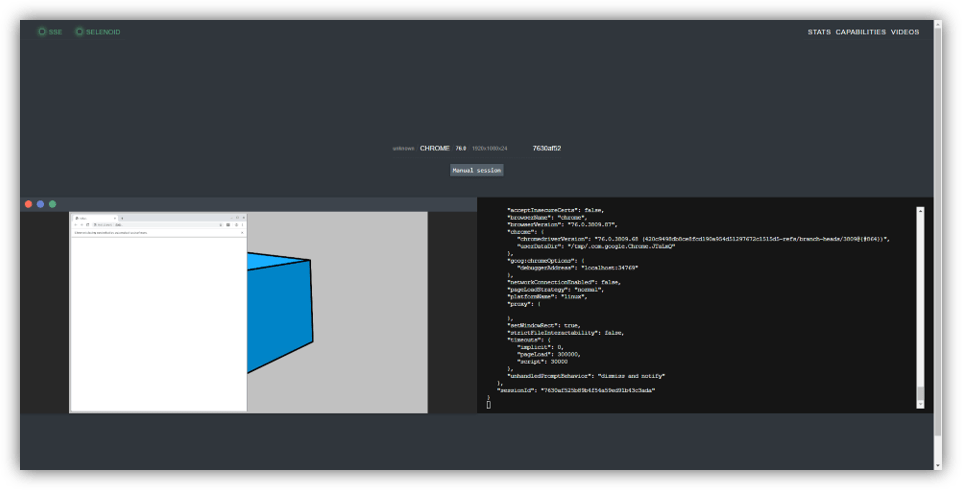962x490 pixels.
Task: Click reload icon in the remote Chrome
Action: click(86, 225)
